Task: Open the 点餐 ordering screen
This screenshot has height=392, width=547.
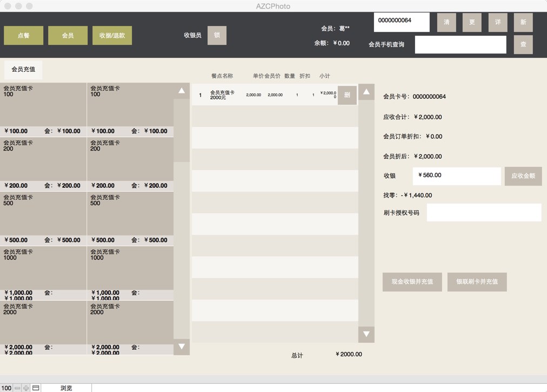Action: [23, 36]
